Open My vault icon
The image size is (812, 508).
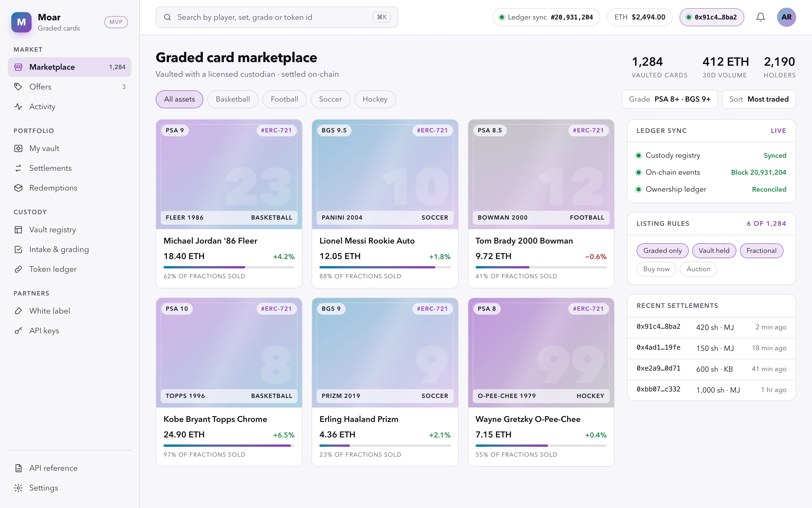point(18,148)
